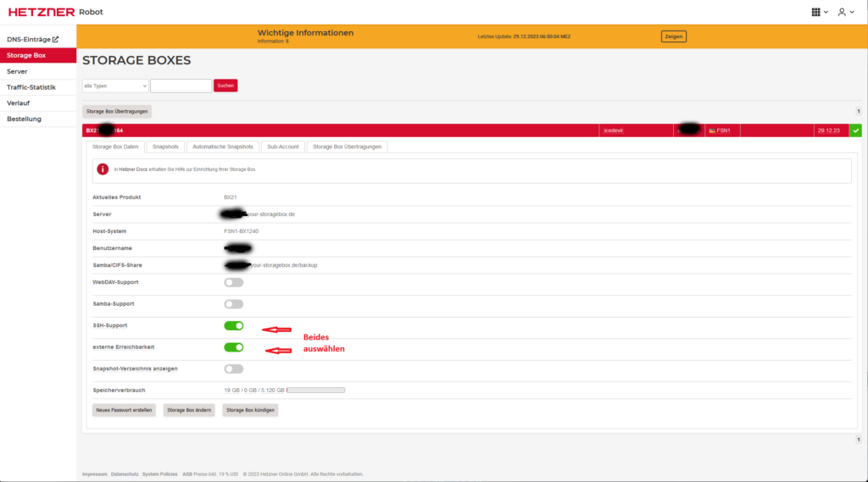Click the green checkmark status icon
Viewport: 868px width, 482px height.
[856, 130]
